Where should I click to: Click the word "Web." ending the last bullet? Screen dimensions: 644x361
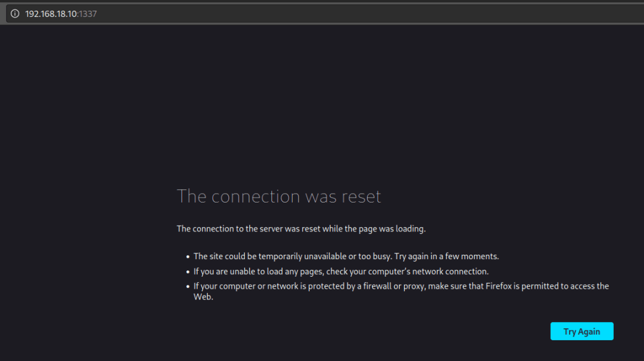[x=203, y=297]
